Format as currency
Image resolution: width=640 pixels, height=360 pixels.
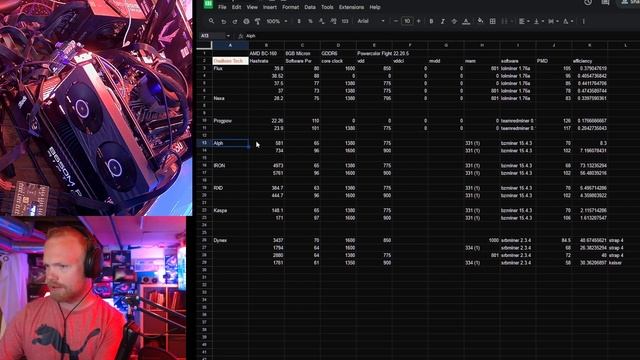(299, 21)
